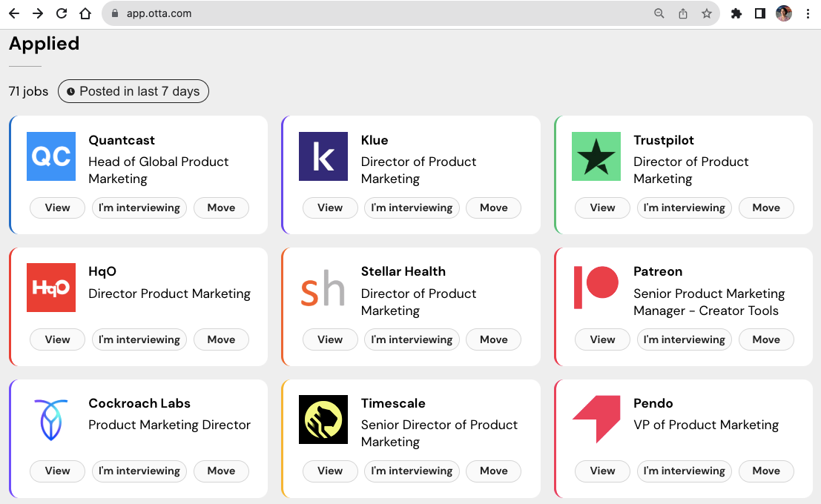Click the Director Product Marketing title

pyautogui.click(x=169, y=294)
